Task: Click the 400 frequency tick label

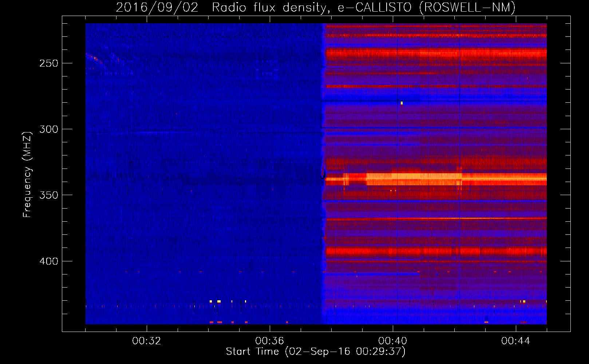Action: point(49,261)
